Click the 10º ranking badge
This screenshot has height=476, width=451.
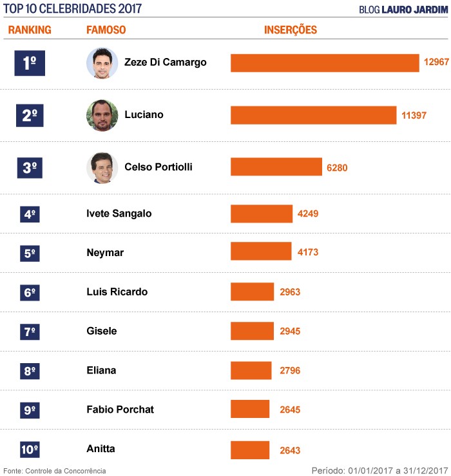tap(30, 450)
